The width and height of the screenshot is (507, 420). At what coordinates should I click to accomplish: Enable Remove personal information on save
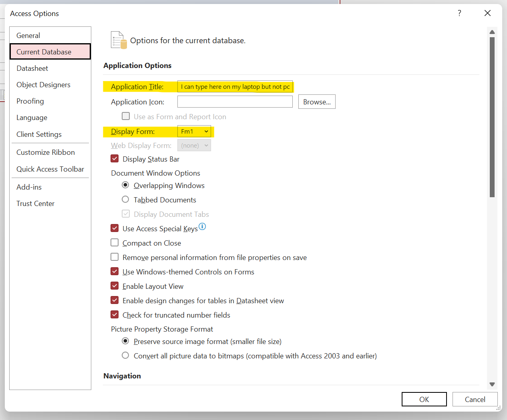(x=115, y=257)
